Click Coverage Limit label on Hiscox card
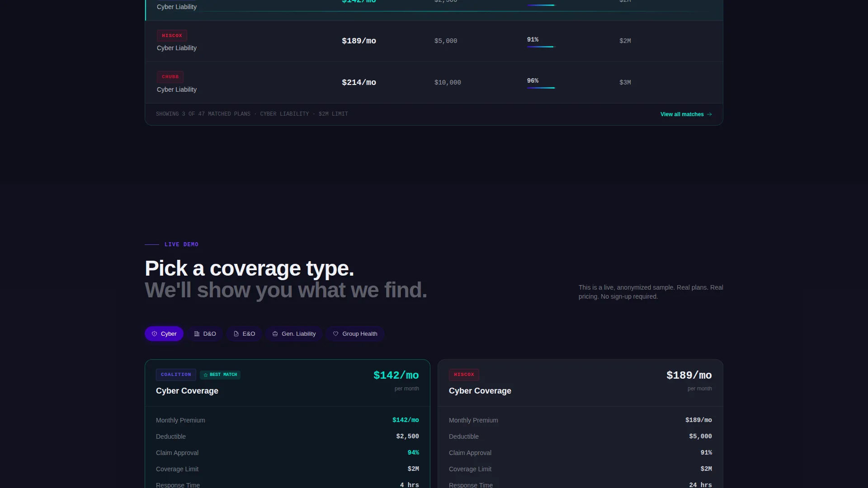Viewport: 868px width, 488px height. 470,469
